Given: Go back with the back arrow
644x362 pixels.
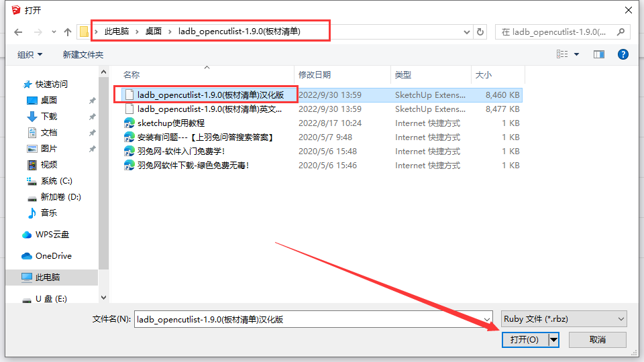Looking at the screenshot, I should pyautogui.click(x=18, y=32).
